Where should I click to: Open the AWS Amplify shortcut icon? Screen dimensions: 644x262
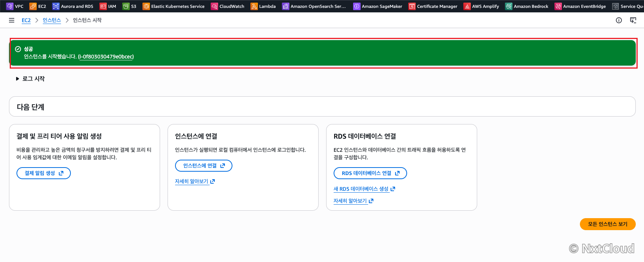pyautogui.click(x=467, y=6)
